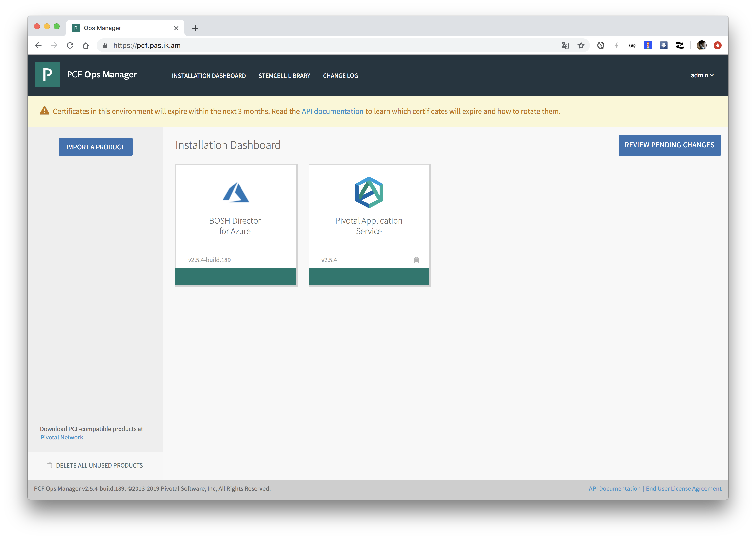This screenshot has width=756, height=539.
Task: Open the Pivotal Network link
Action: click(62, 438)
